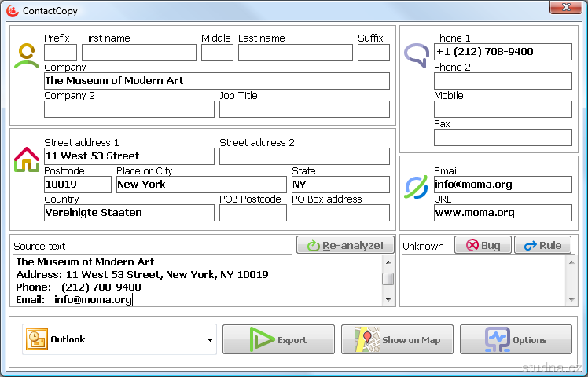Open the Outlook export target dropdown
The height and width of the screenshot is (377, 588).
pos(210,339)
